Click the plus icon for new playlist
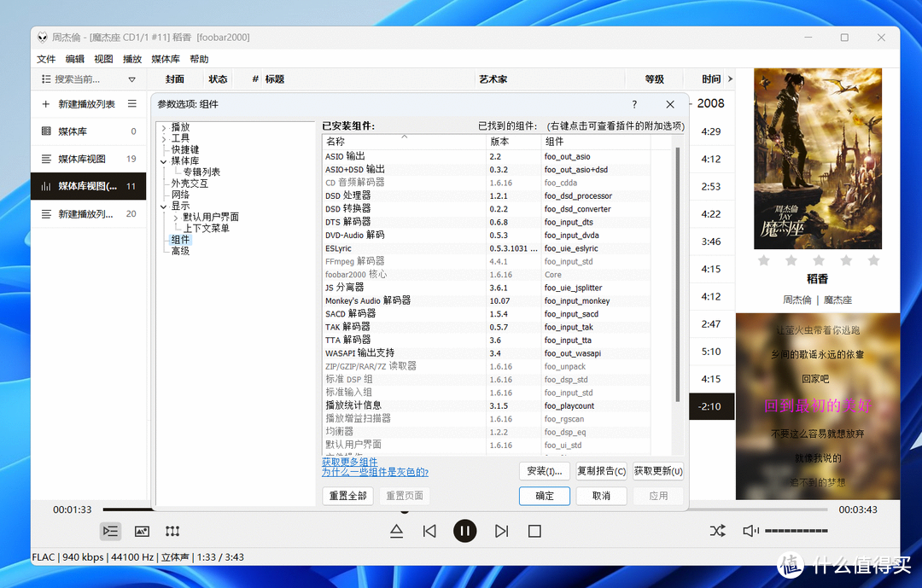Image resolution: width=922 pixels, height=588 pixels. pos(45,104)
